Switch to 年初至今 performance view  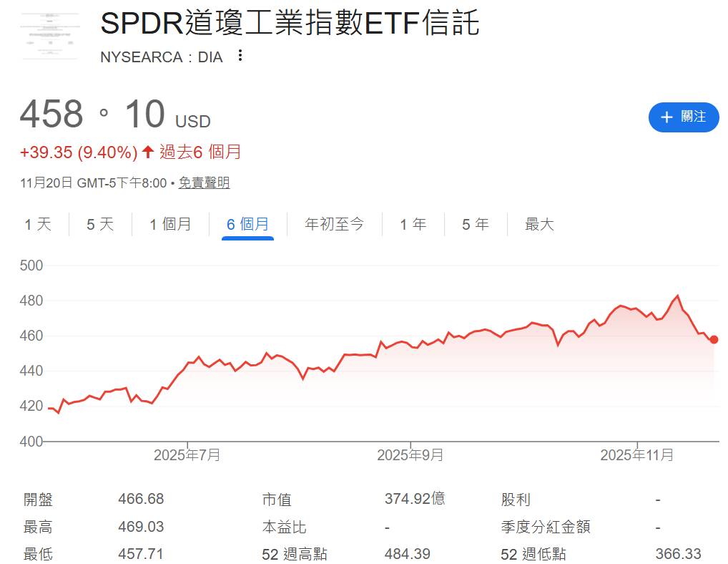(333, 224)
